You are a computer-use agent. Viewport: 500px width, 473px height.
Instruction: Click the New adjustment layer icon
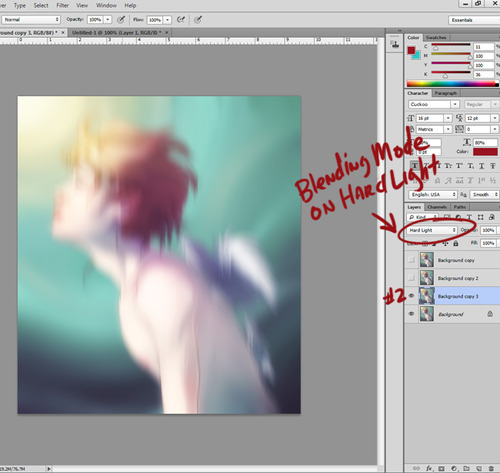click(x=454, y=468)
